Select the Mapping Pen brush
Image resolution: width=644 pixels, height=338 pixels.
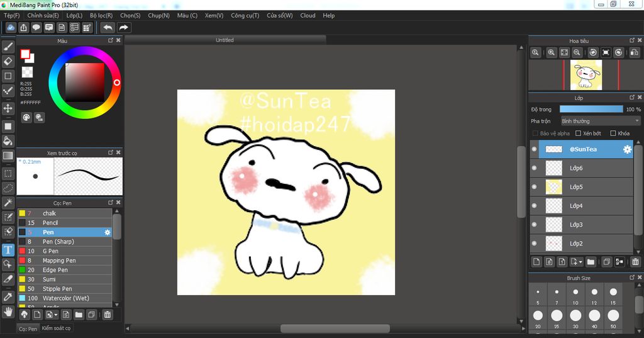click(65, 261)
